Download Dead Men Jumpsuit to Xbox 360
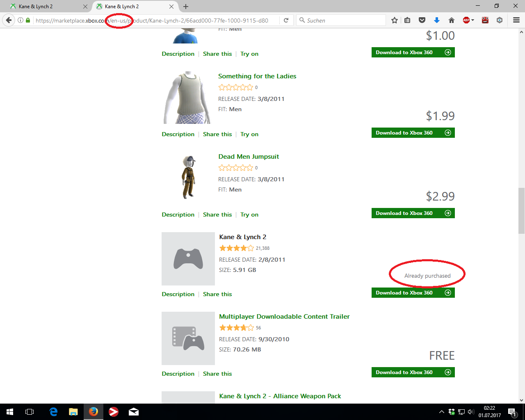The image size is (525, 420). click(413, 213)
